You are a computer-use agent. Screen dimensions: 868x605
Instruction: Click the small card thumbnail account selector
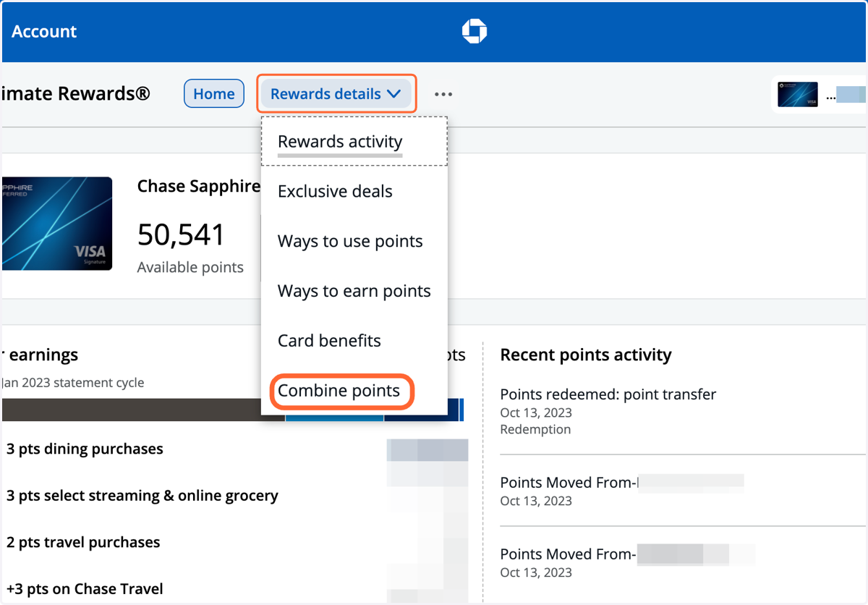coord(798,94)
